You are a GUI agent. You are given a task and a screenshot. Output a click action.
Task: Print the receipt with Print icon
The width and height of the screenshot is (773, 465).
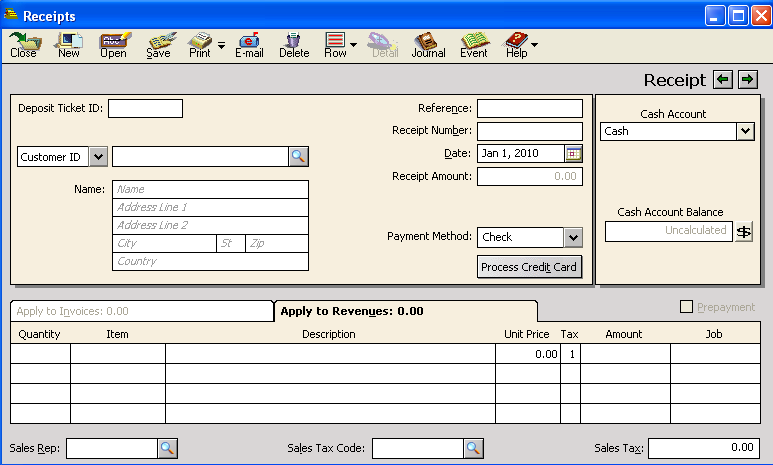(x=200, y=45)
